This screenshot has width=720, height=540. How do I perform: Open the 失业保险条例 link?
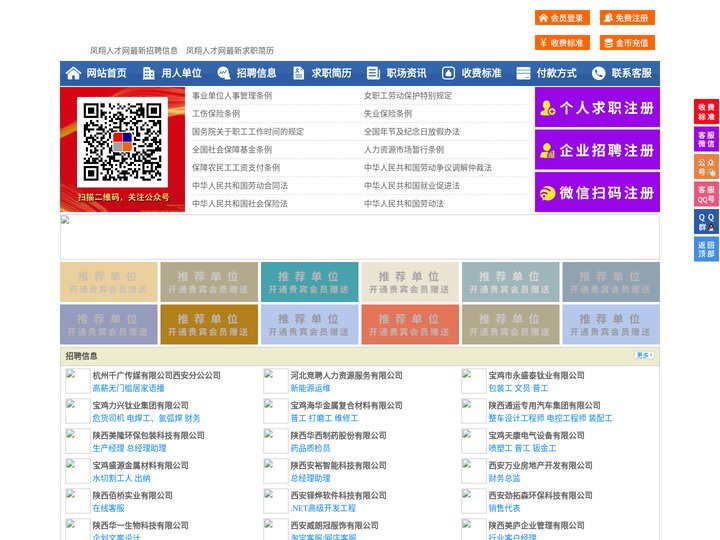pos(388,113)
